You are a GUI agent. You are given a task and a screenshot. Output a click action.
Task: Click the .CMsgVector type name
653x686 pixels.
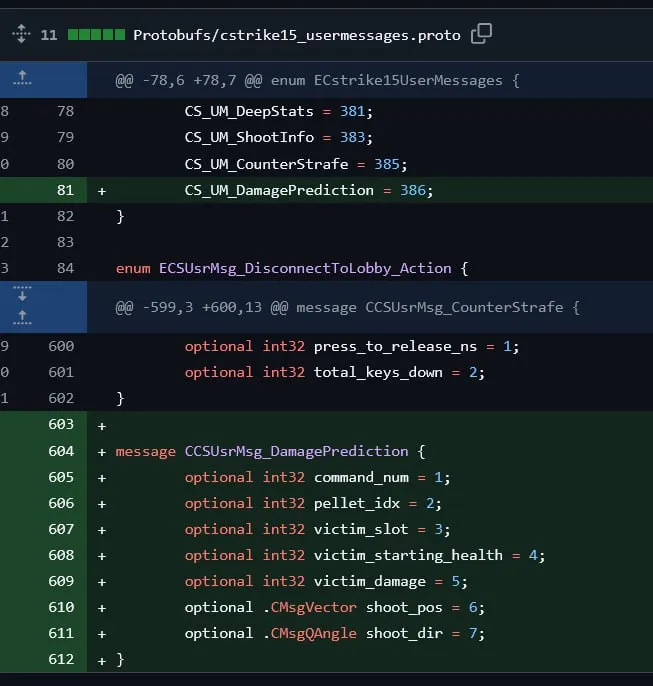pos(310,607)
